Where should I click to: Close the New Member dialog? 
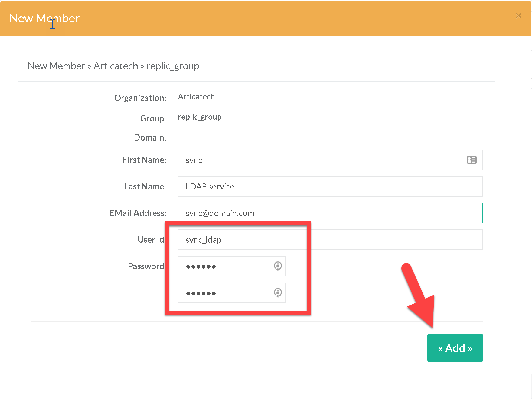(x=518, y=15)
